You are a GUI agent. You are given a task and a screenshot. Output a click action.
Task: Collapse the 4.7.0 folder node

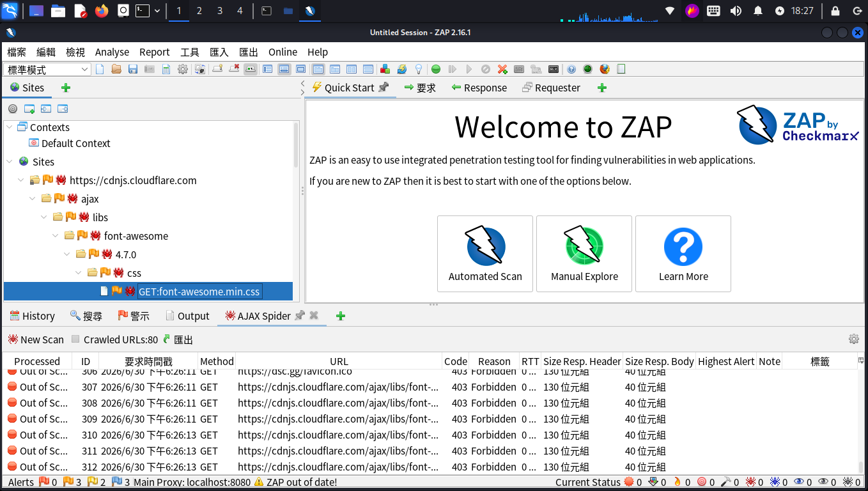[67, 254]
